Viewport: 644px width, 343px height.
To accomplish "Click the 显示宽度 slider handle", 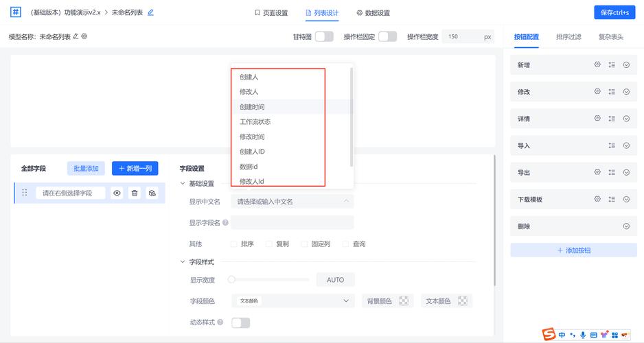I will [231, 279].
